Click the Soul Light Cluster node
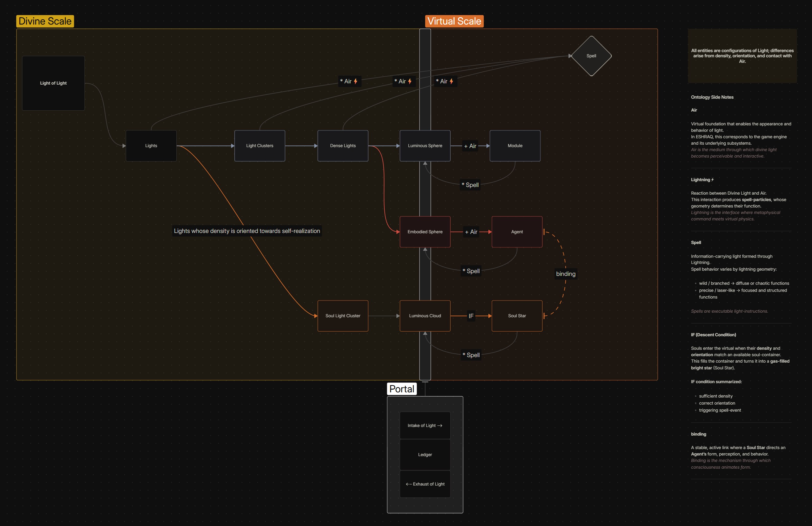The image size is (812, 526). click(343, 316)
